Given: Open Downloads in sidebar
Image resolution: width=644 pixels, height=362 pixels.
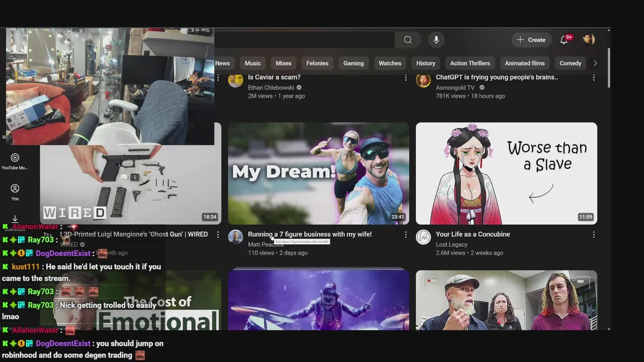Looking at the screenshot, I should (15, 222).
